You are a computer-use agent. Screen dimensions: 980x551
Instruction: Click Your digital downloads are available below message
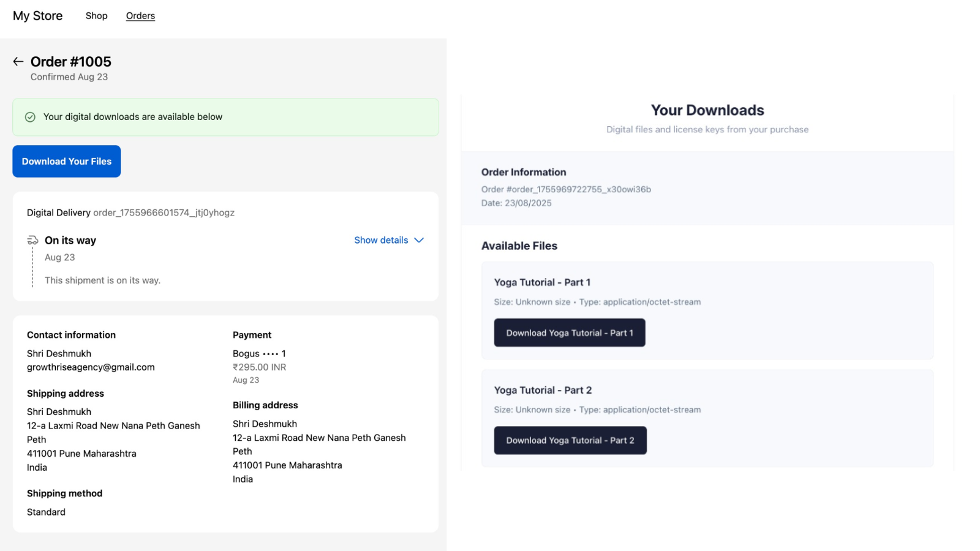point(133,117)
